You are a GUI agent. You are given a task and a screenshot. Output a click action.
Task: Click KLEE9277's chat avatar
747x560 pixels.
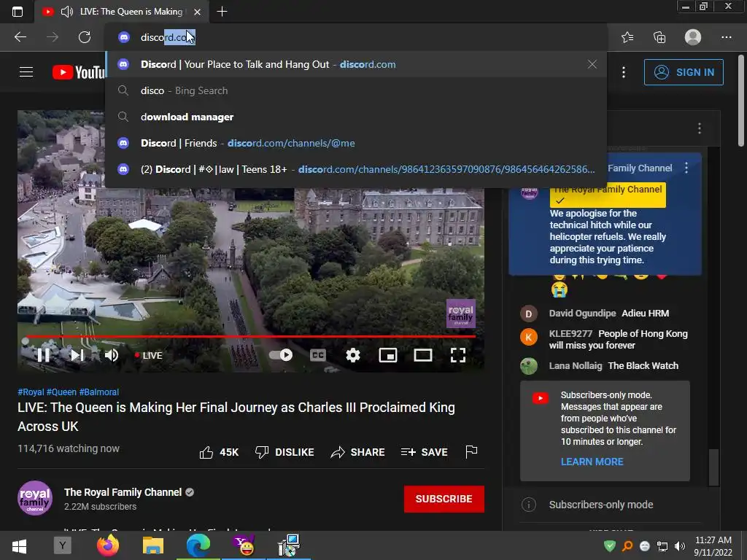pyautogui.click(x=528, y=336)
